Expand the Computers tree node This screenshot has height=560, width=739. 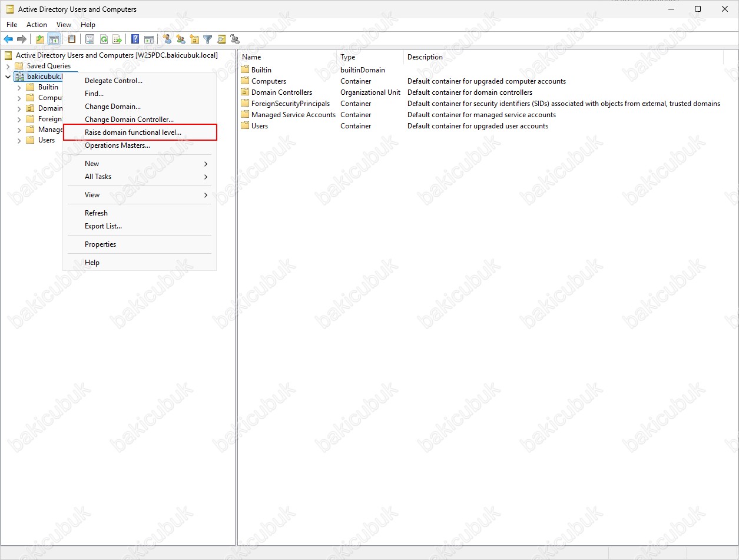[x=19, y=98]
